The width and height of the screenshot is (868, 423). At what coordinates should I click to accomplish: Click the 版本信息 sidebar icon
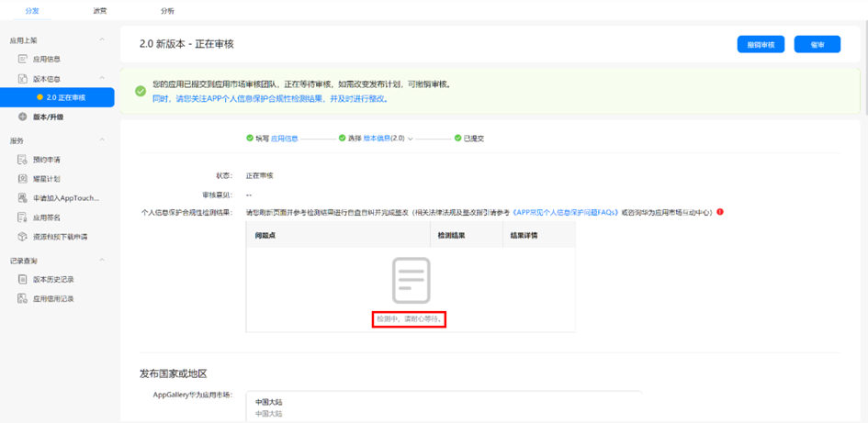tap(24, 79)
